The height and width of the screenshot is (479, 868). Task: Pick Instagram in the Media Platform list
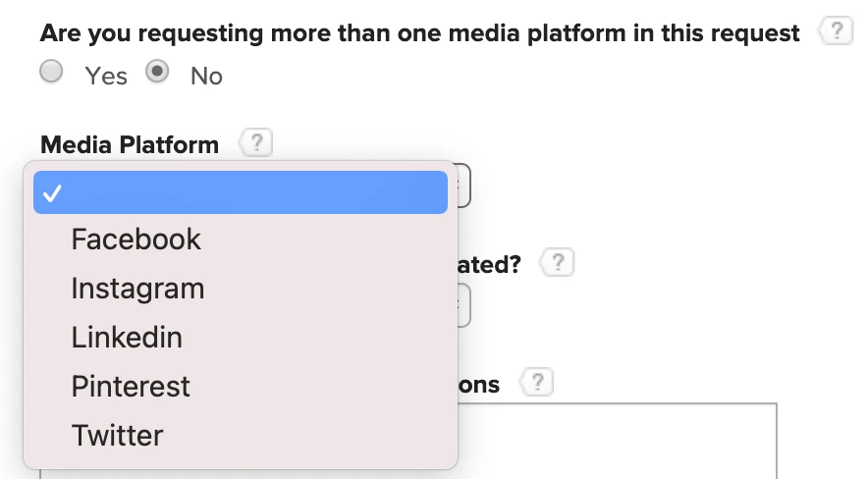[241, 289]
